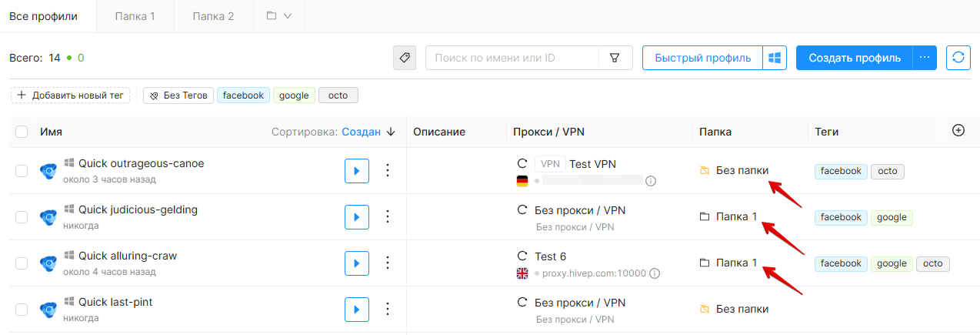Viewport: 980px width, 335px height.
Task: Start the Quick alluring-craw profile
Action: (x=357, y=263)
